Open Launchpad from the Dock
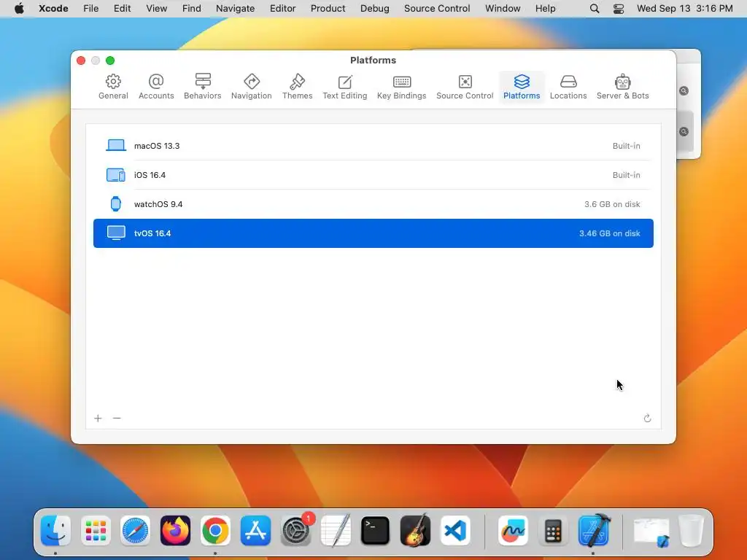 click(x=96, y=531)
